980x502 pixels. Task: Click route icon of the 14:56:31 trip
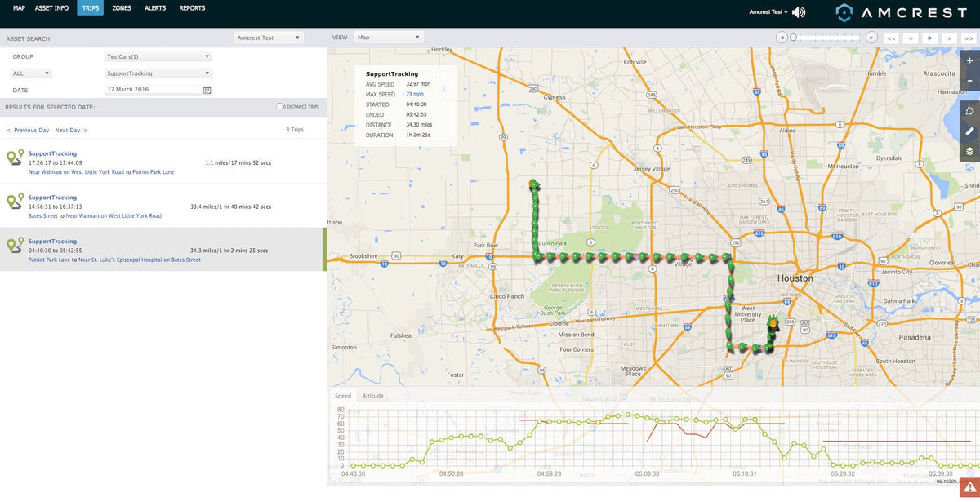(x=15, y=202)
